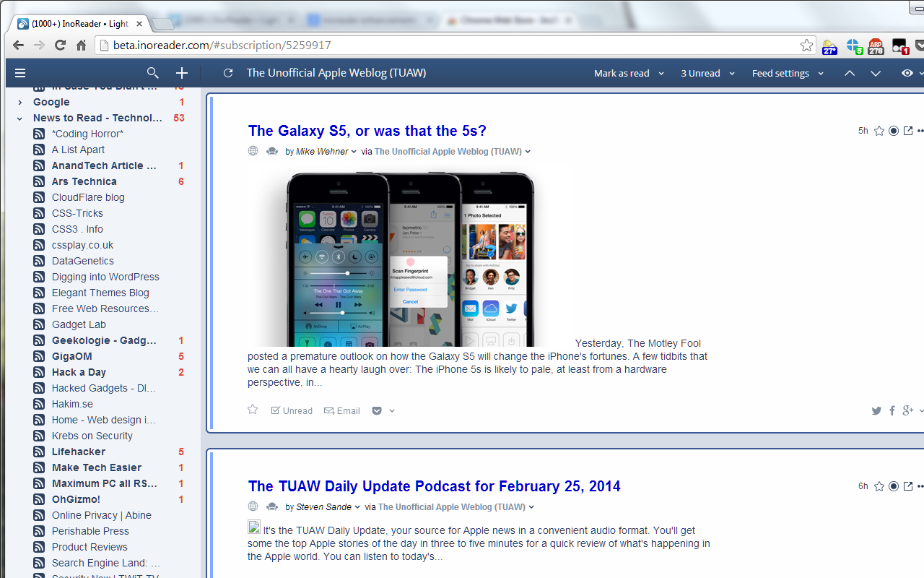Select the *Coding Horror* feed

87,134
